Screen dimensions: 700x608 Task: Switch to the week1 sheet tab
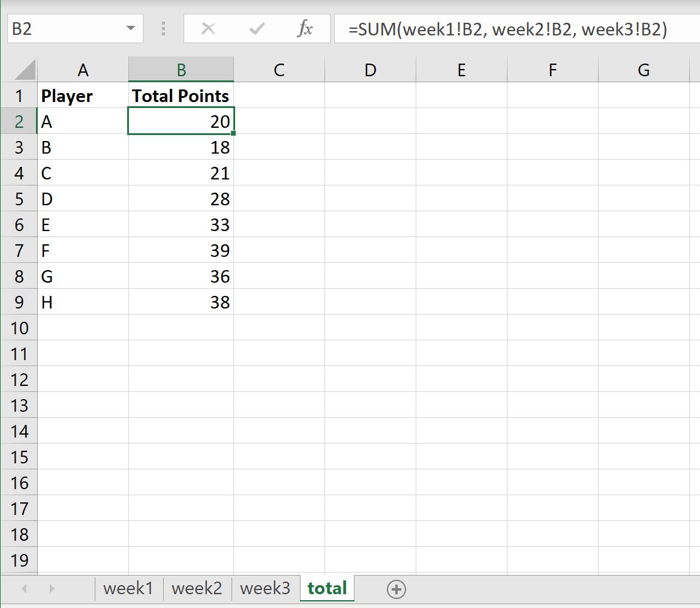tap(128, 588)
